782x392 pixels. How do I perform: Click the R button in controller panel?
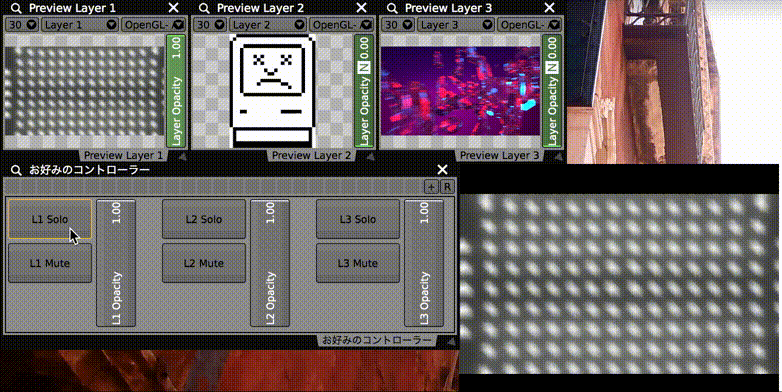click(447, 187)
